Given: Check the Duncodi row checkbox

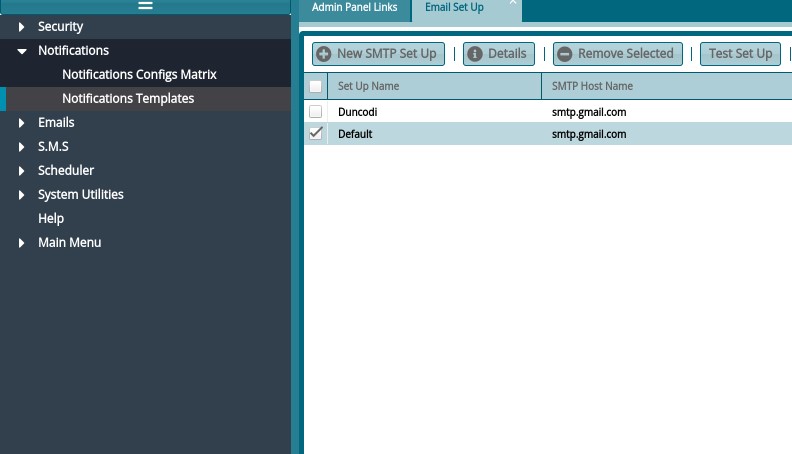Looking at the screenshot, I should coord(316,112).
